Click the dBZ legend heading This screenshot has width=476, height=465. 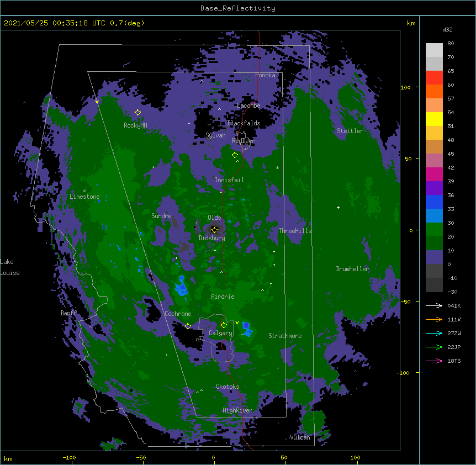click(447, 29)
